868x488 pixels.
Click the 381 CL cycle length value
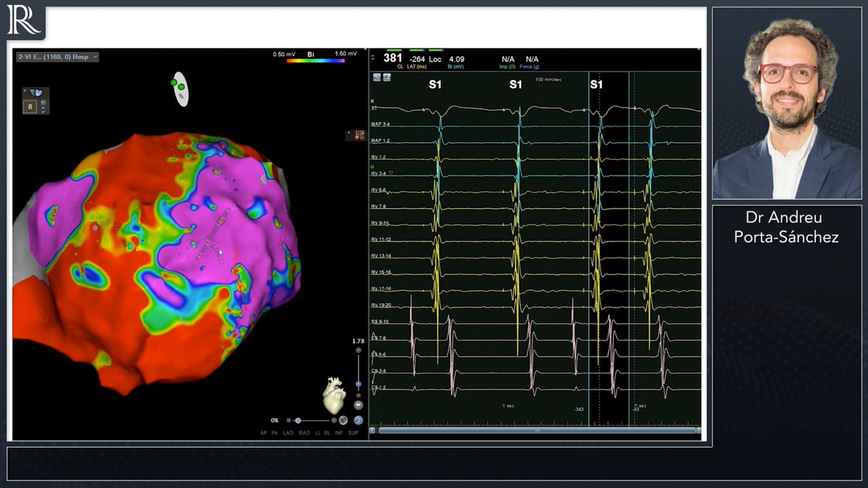pos(393,59)
